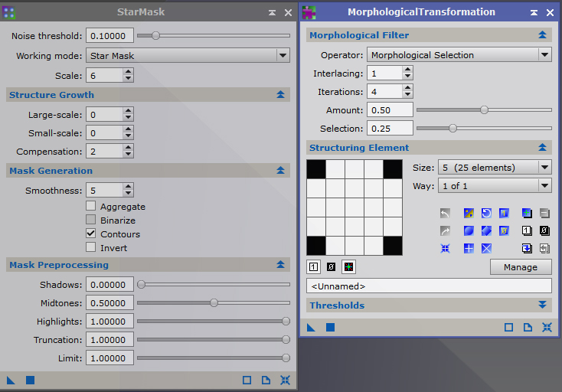Screen dimensions: 562x392
Task: Clear all structure elements with the blue 'Ø' icon
Action: coord(504,231)
